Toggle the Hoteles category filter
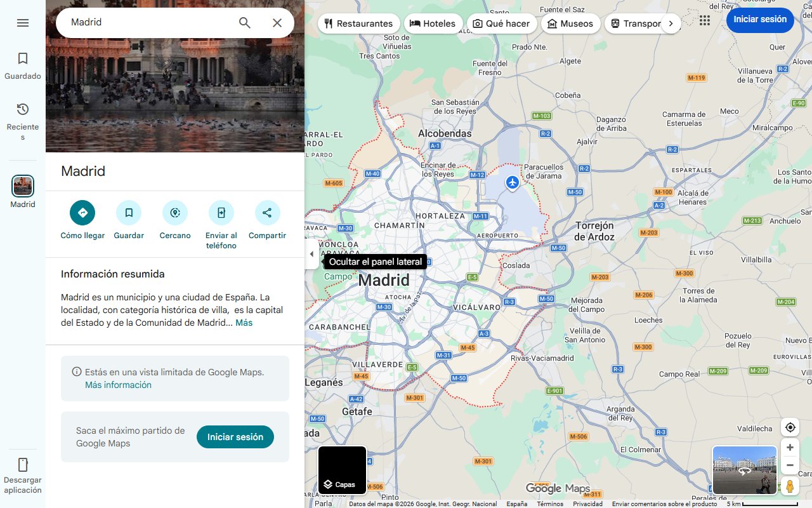 point(433,23)
